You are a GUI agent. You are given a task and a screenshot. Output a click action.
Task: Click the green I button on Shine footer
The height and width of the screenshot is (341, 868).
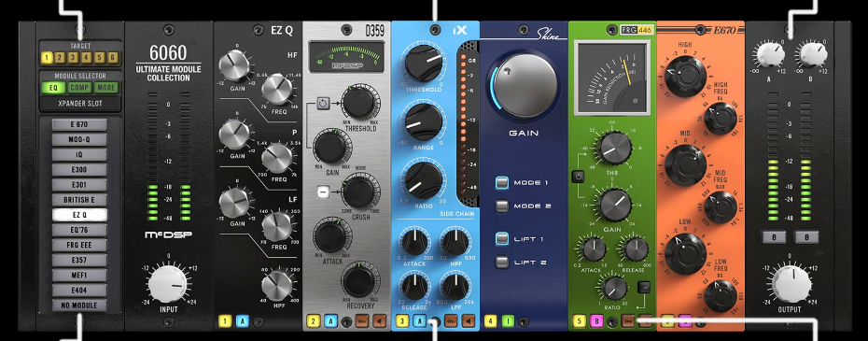pyautogui.click(x=508, y=321)
